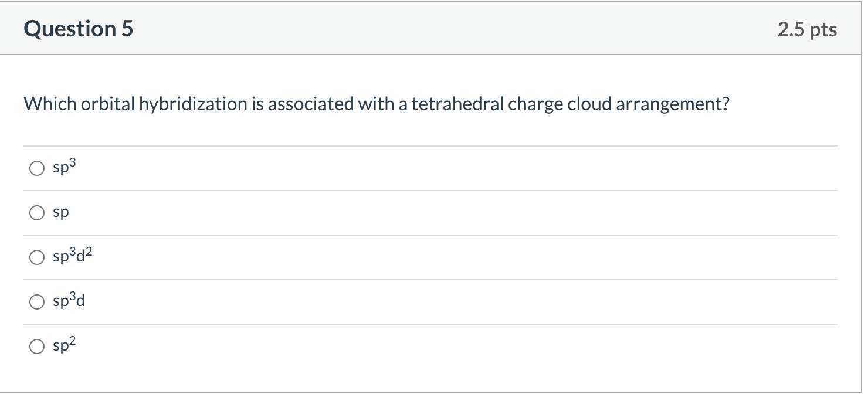
Task: Click the sp² answer label text
Action: [x=65, y=346]
